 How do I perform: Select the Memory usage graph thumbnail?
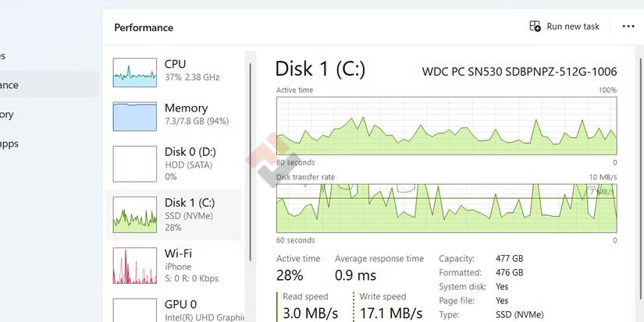pos(135,116)
